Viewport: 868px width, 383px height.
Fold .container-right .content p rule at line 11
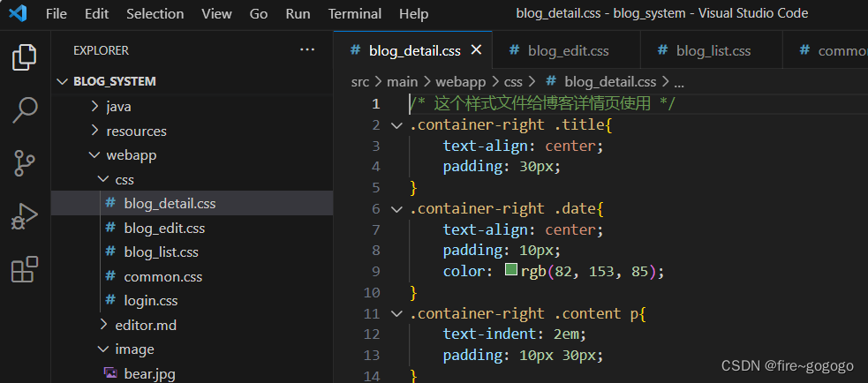[396, 313]
